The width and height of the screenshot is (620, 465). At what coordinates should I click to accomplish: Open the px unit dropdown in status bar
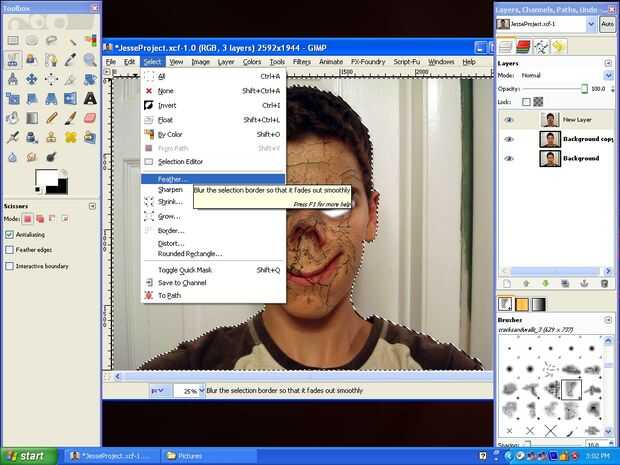(x=157, y=391)
